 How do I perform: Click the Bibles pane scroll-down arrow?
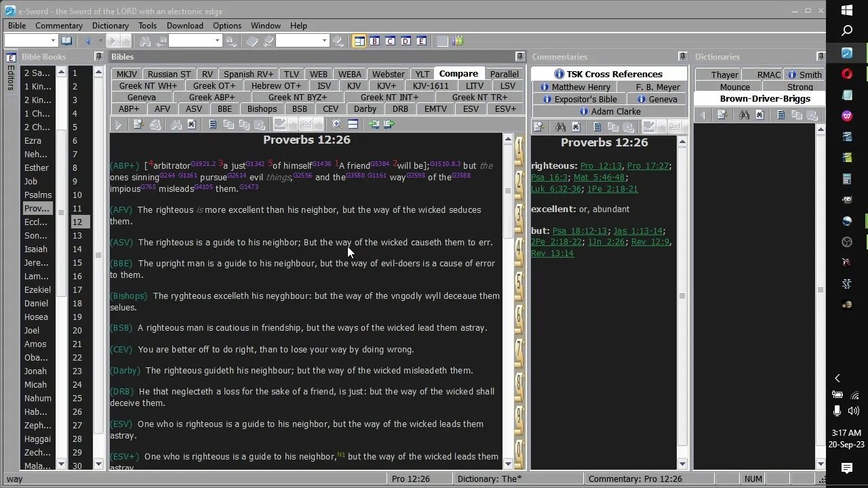pyautogui.click(x=508, y=464)
